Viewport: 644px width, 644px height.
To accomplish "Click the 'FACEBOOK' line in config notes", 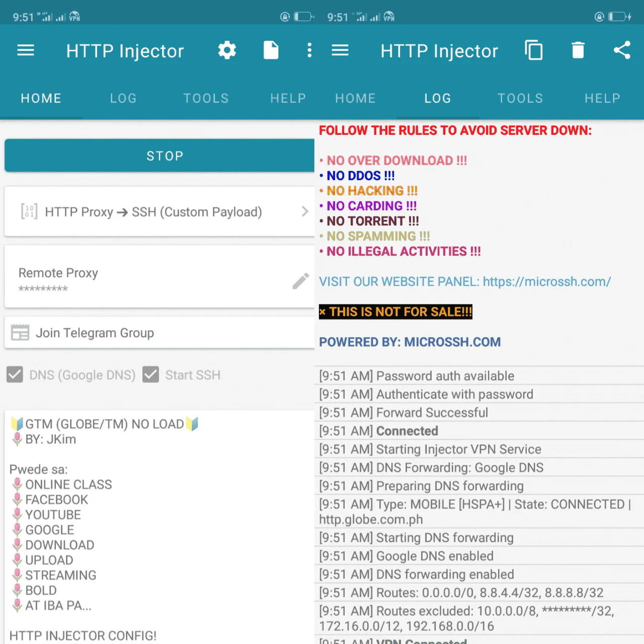I will pos(50,500).
